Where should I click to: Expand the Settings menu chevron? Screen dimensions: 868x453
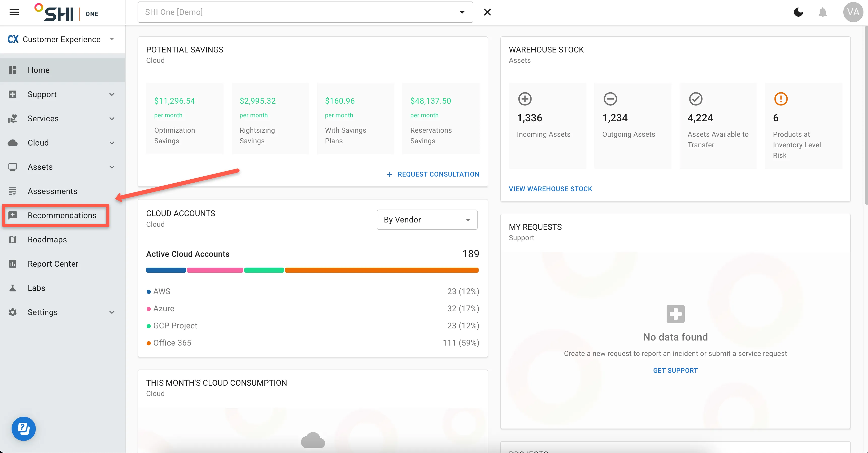point(112,312)
